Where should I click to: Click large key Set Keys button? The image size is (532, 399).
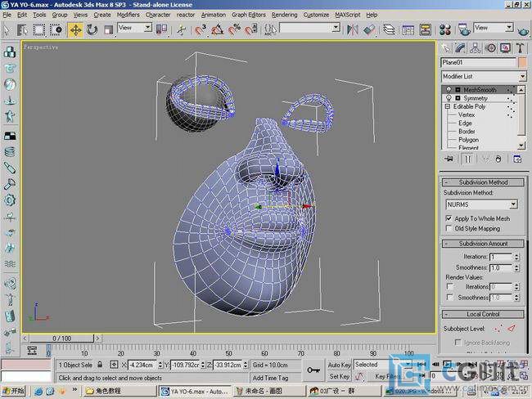pyautogui.click(x=313, y=370)
